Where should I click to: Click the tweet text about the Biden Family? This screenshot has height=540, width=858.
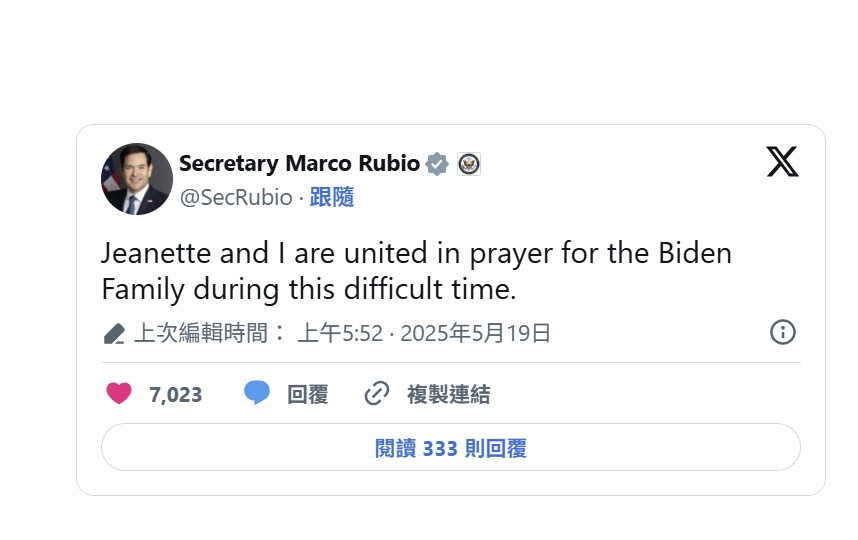[x=416, y=271]
